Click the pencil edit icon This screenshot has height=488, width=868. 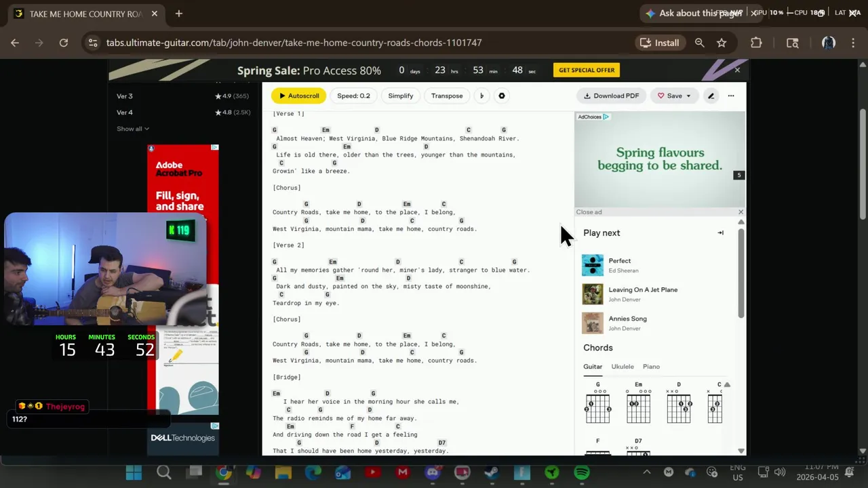(x=711, y=96)
